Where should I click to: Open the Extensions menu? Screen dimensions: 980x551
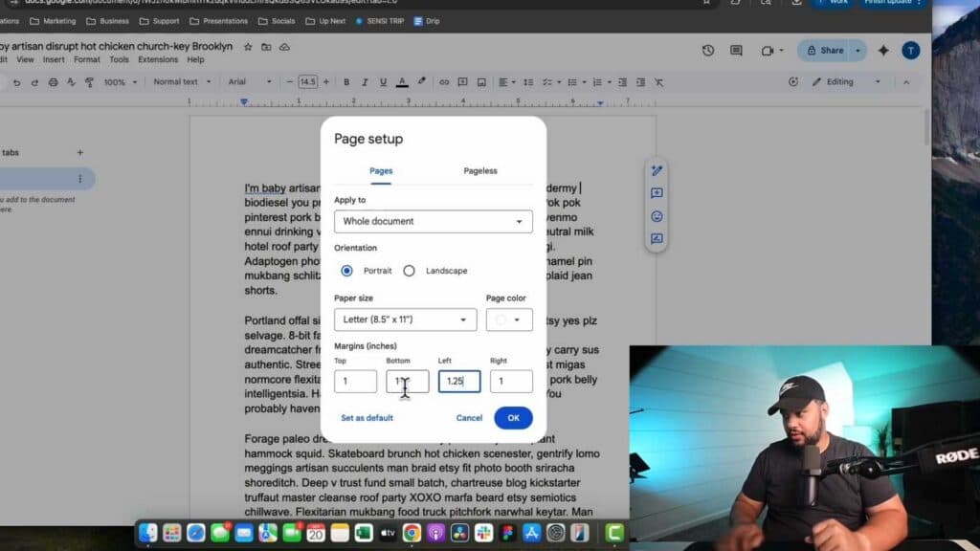[158, 59]
